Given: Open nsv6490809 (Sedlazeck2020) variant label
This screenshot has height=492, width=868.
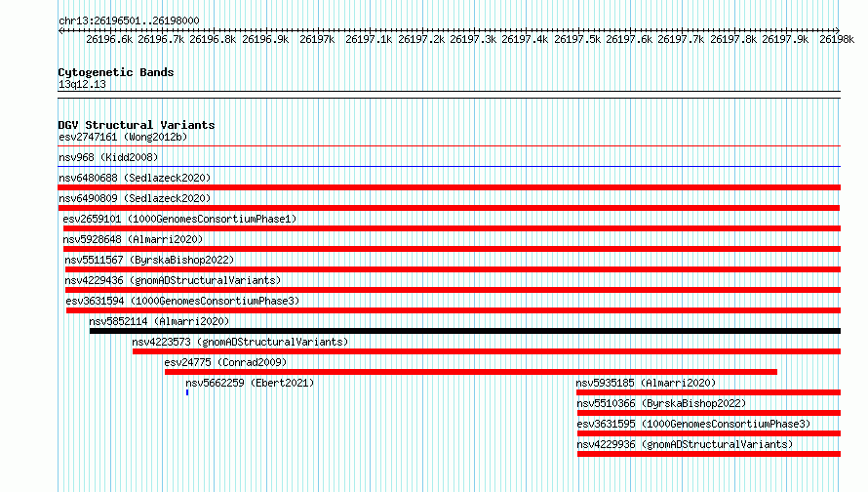Looking at the screenshot, I should coord(135,198).
